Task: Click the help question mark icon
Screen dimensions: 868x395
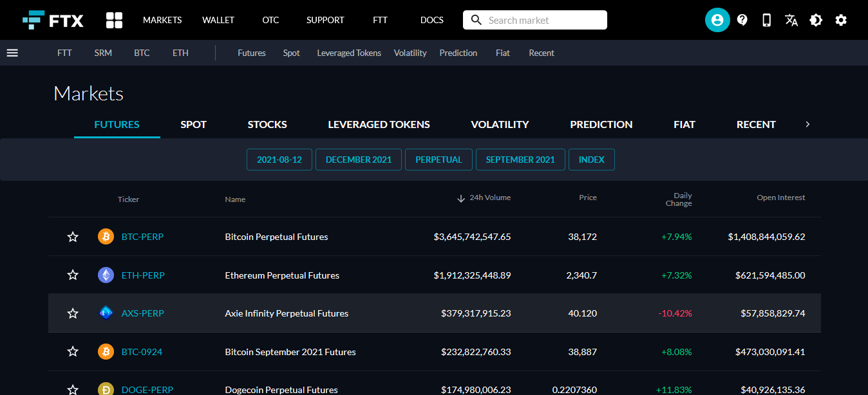Action: [742, 20]
